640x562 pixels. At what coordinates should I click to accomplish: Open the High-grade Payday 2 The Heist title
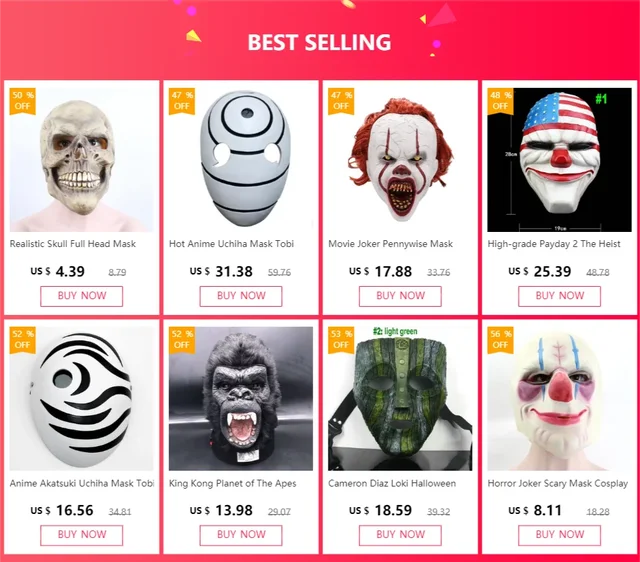554,244
